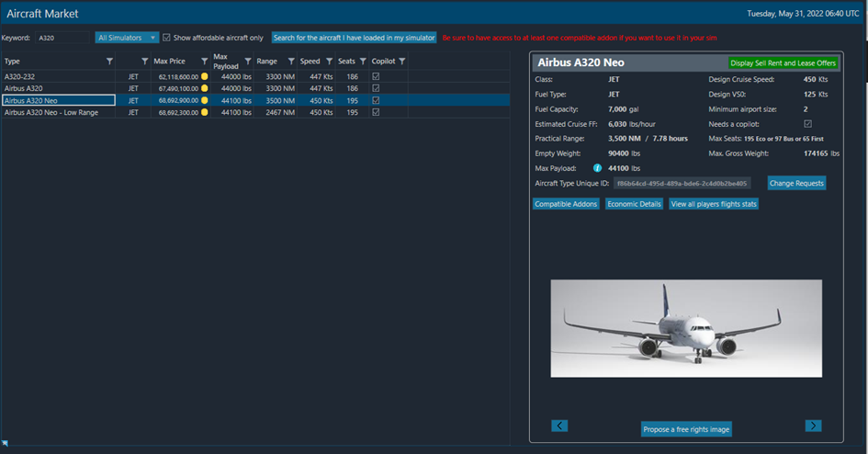
Task: Toggle Copilot checkbox in A320-232 row
Action: click(376, 76)
